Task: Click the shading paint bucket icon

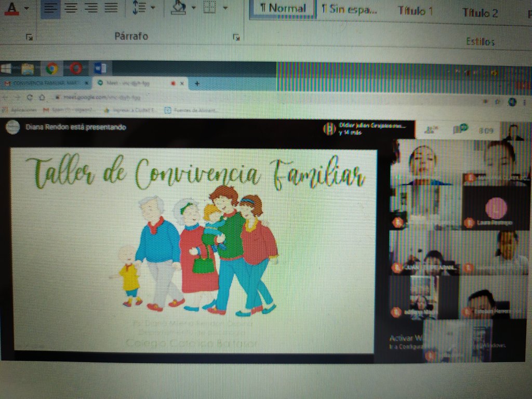Action: tap(179, 8)
